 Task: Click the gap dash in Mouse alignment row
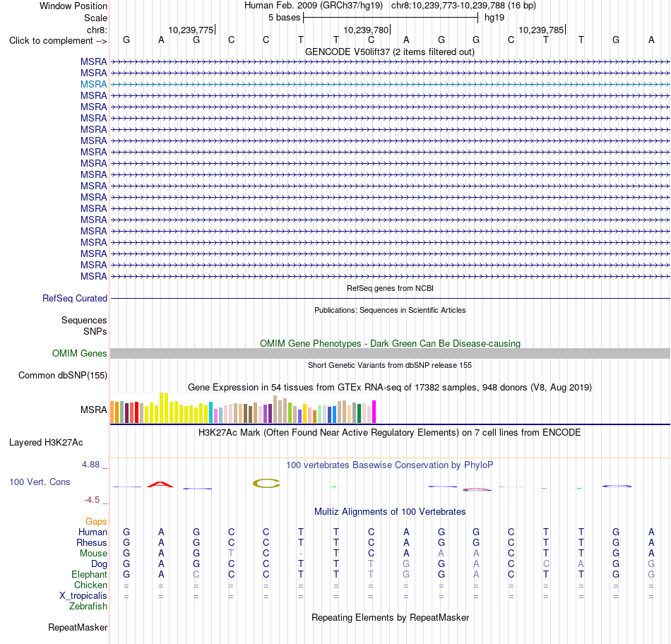point(301,554)
